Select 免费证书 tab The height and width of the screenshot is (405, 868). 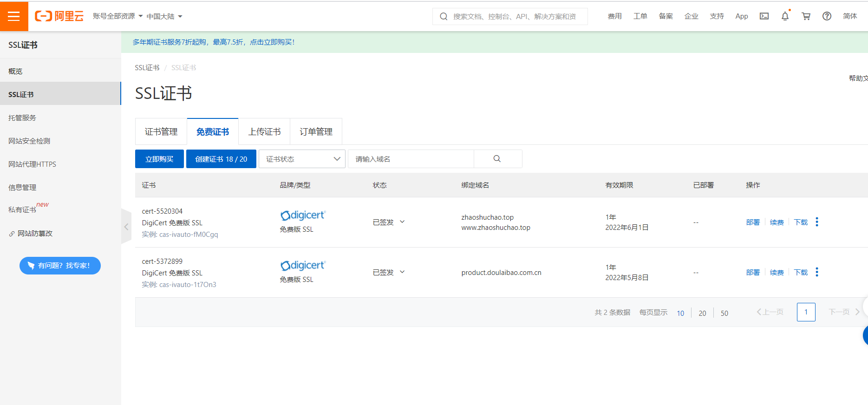click(x=213, y=132)
